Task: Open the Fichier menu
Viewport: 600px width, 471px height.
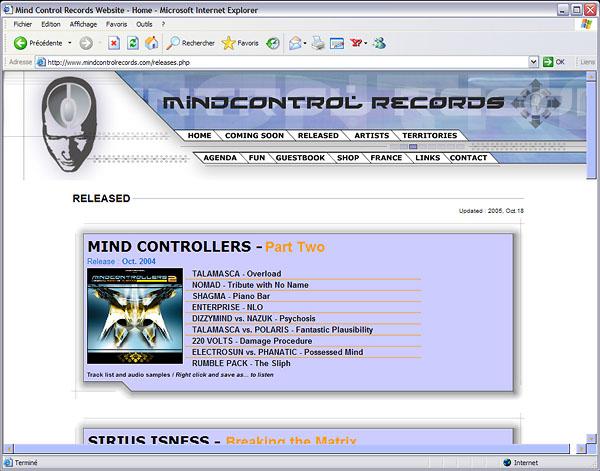Action: click(23, 24)
